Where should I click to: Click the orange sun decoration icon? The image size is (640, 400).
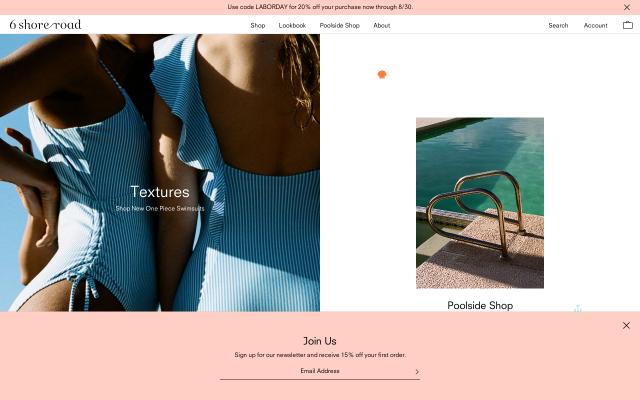382,75
